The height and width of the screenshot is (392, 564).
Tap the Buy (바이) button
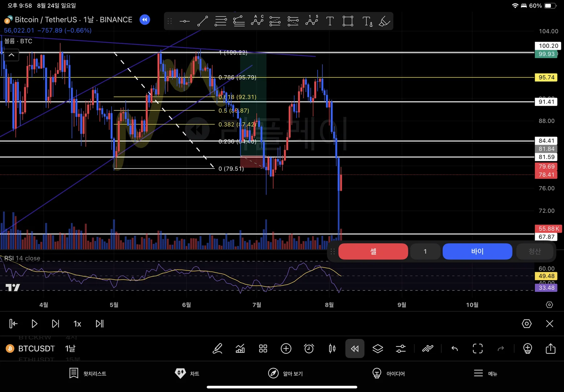[x=477, y=251]
